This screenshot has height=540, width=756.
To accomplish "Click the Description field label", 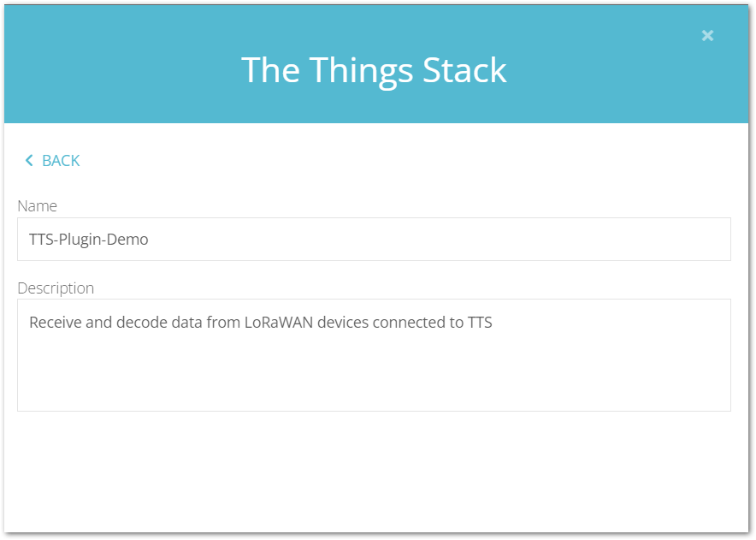I will (56, 288).
